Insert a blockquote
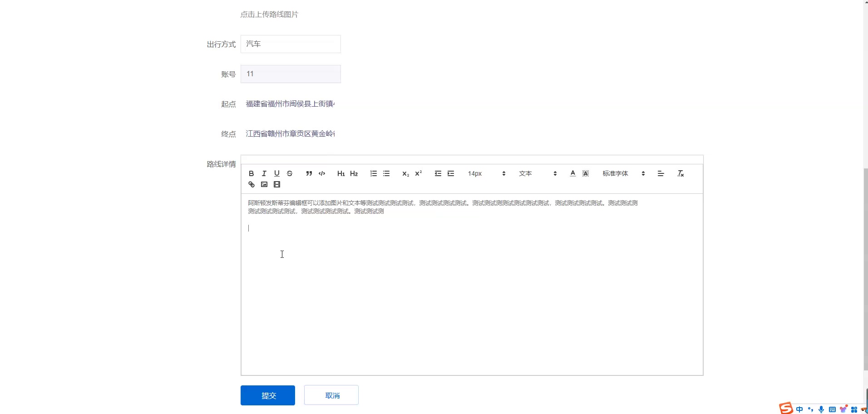Screen dimensions: 868x414 (x=309, y=173)
